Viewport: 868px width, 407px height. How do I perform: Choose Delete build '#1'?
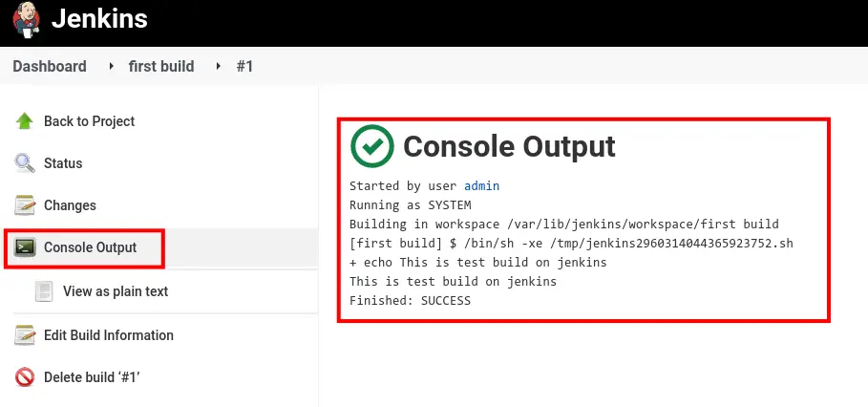(x=92, y=377)
